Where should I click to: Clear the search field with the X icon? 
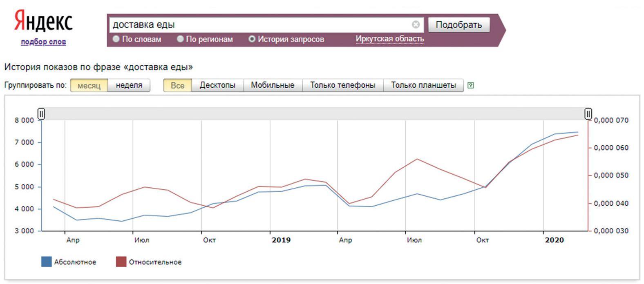(x=416, y=24)
